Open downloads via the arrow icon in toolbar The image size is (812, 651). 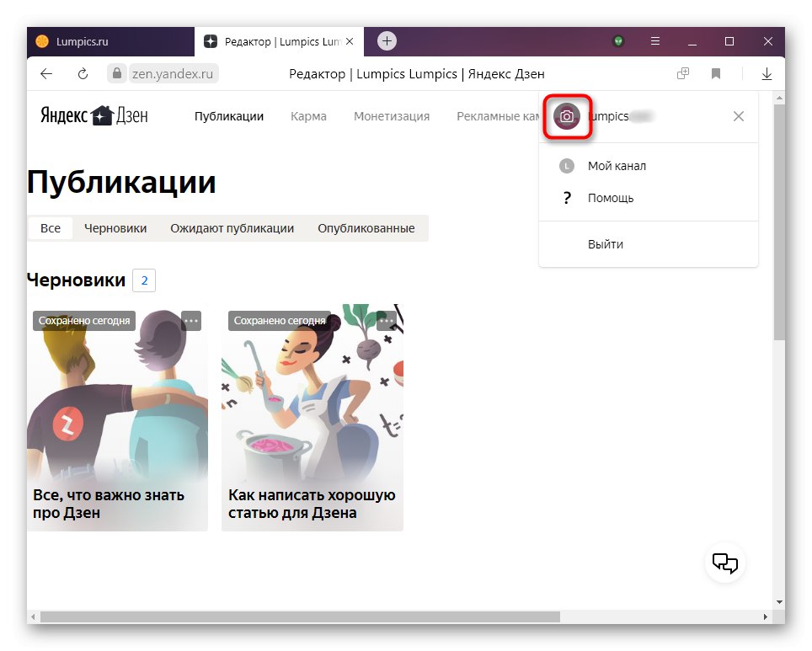coord(767,73)
